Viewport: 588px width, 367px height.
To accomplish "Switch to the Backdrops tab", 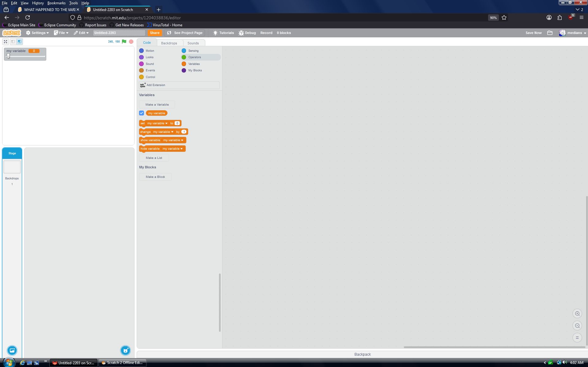I will 169,43.
